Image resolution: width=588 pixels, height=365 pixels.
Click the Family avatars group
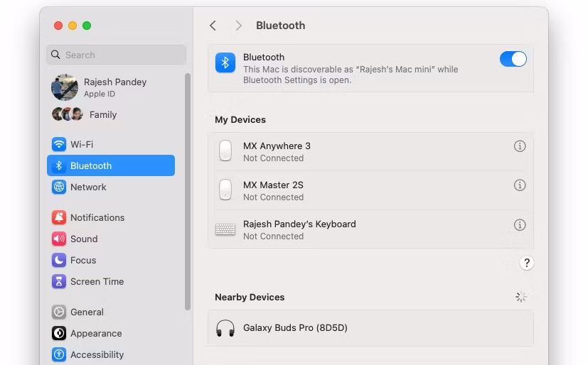[x=67, y=114]
